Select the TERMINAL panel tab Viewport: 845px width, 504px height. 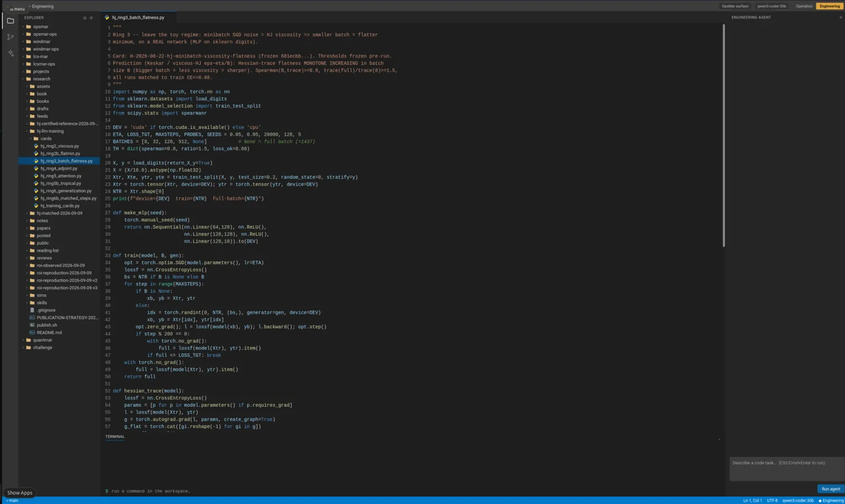click(x=115, y=436)
